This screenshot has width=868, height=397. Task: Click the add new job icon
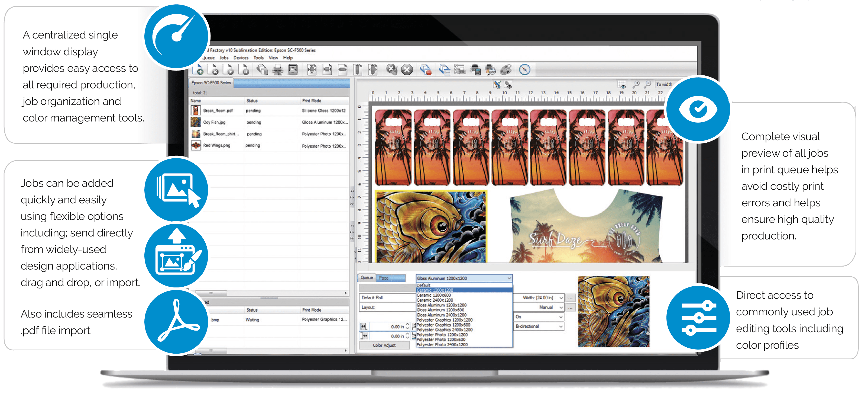(x=198, y=70)
